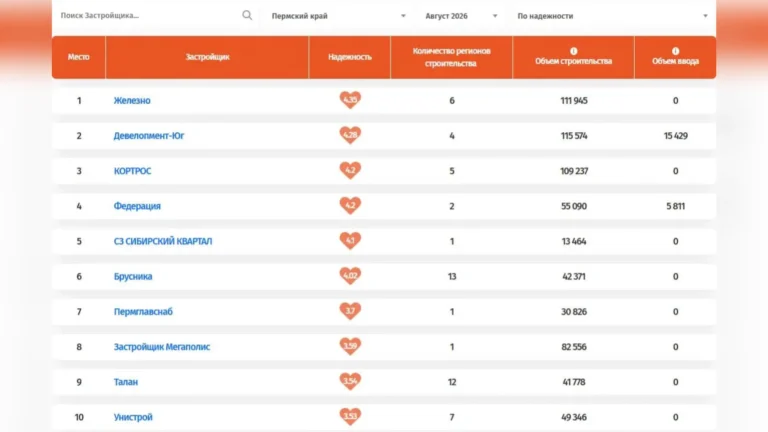Viewport: 768px width, 432px height.
Task: Select the input volume value 15 429
Action: click(x=676, y=136)
